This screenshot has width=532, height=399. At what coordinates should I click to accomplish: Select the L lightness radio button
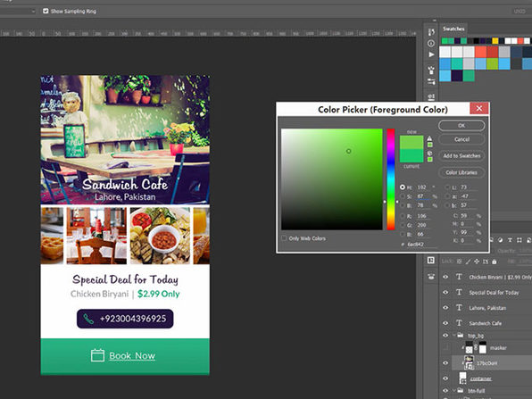click(447, 187)
